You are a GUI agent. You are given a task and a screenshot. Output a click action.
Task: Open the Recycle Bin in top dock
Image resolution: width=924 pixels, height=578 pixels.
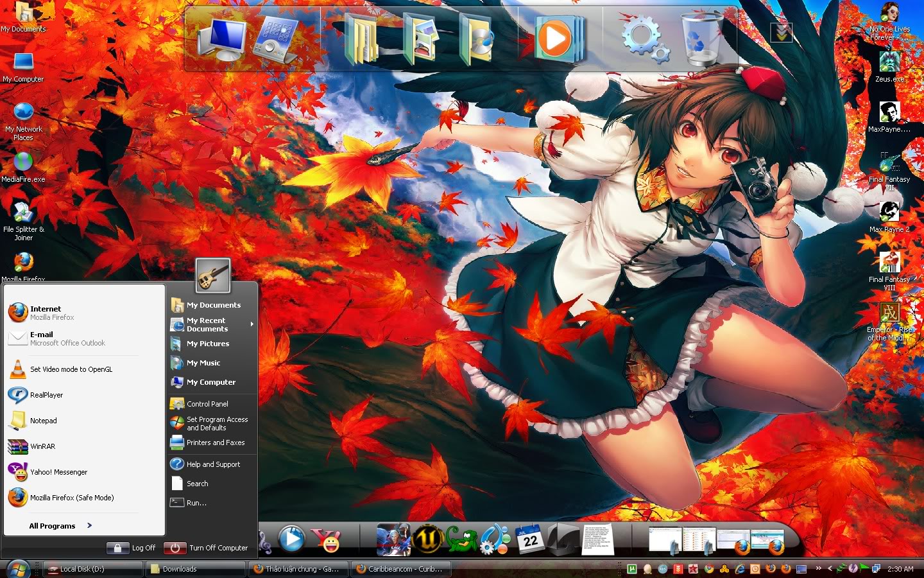tap(702, 39)
